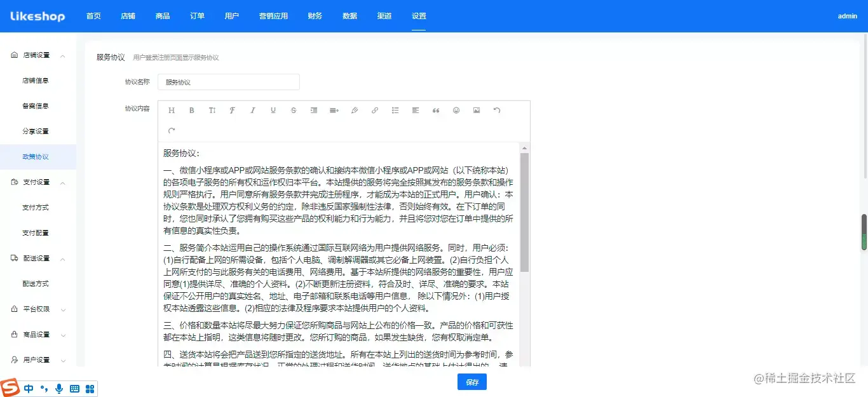Open 用户 in top navigation
The image size is (868, 397).
click(x=232, y=16)
